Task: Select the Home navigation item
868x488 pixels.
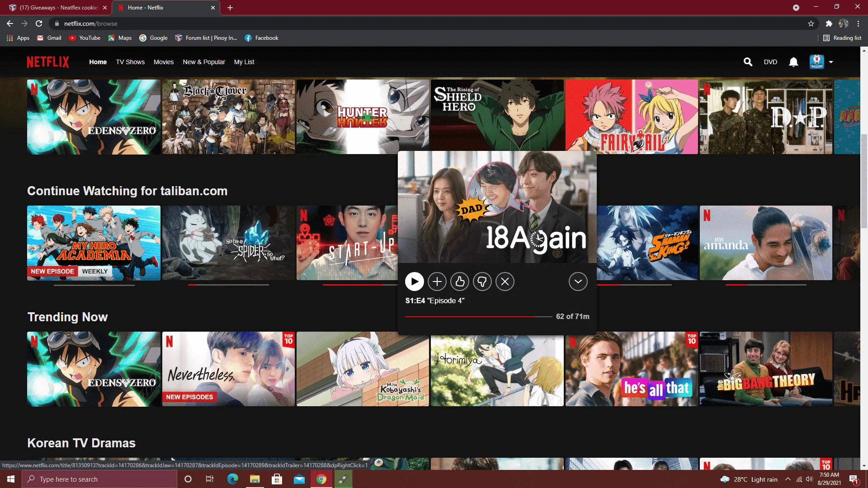Action: coord(98,62)
